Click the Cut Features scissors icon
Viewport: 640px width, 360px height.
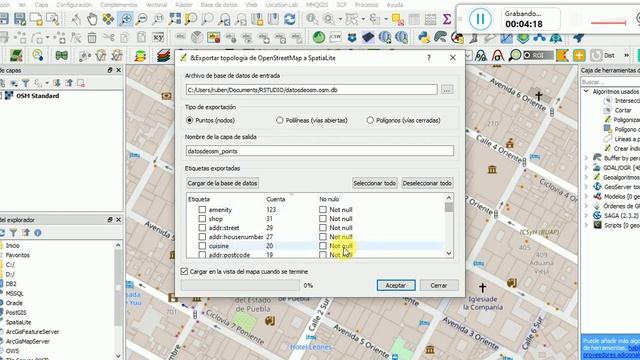coord(108,38)
